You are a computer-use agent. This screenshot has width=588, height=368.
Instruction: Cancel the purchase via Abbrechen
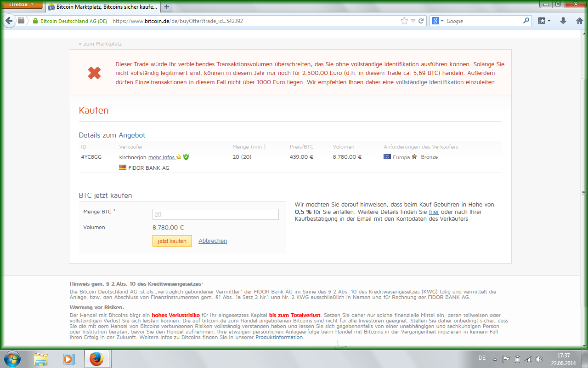point(213,241)
